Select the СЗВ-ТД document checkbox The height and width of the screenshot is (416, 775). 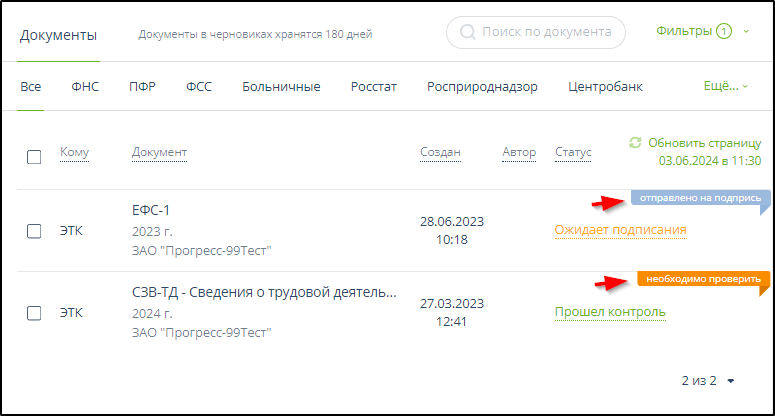pyautogui.click(x=34, y=312)
